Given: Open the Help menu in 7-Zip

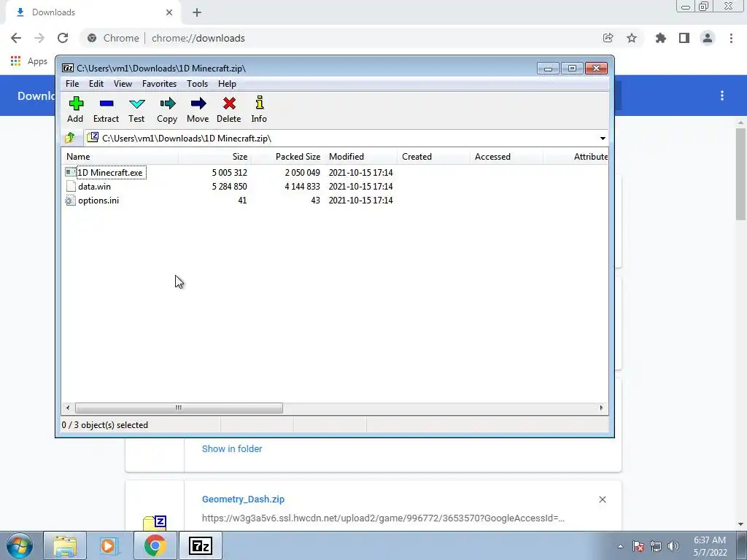Looking at the screenshot, I should (x=228, y=84).
